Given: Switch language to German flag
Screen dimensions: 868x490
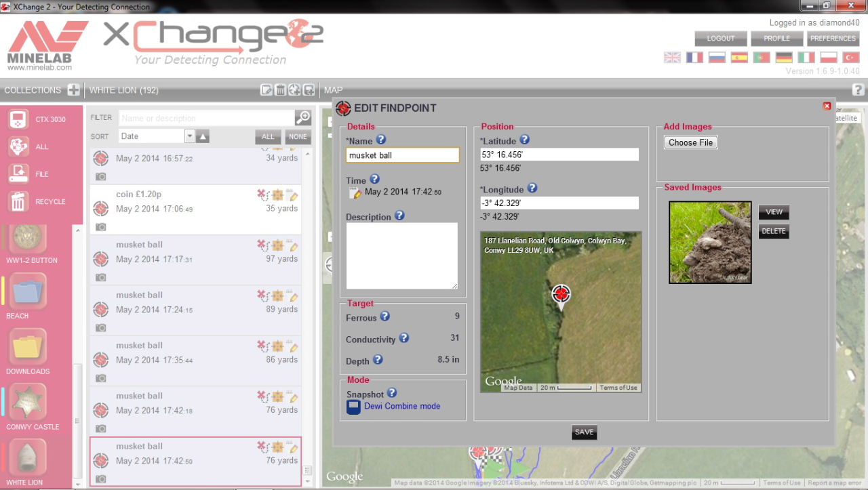Looking at the screenshot, I should [784, 58].
